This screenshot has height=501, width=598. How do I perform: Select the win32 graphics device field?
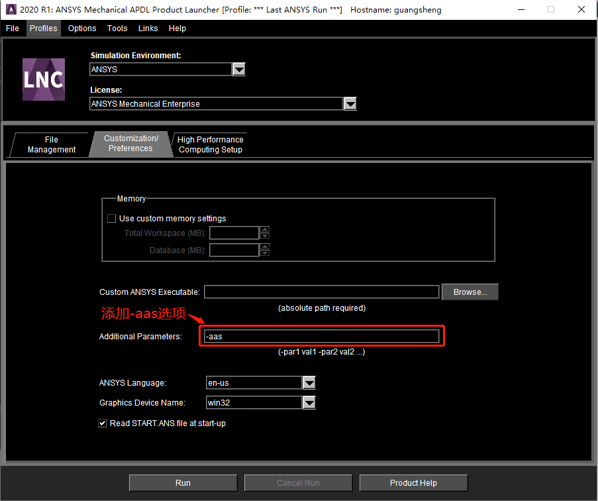pyautogui.click(x=254, y=402)
